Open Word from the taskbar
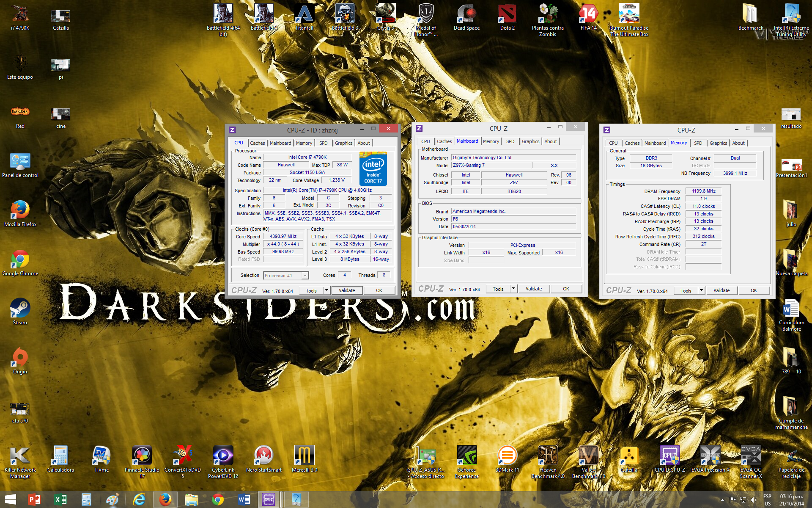This screenshot has width=812, height=508. pyautogui.click(x=244, y=500)
